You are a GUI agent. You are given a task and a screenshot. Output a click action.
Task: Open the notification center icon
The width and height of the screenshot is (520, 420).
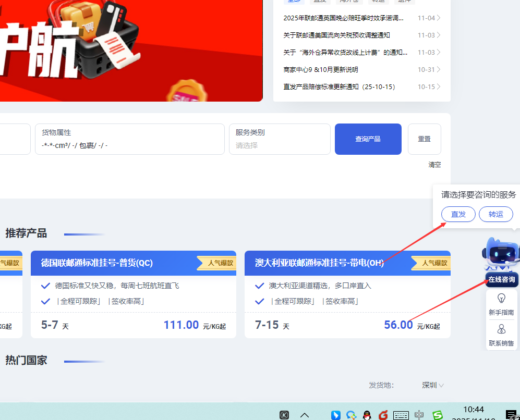point(511,415)
